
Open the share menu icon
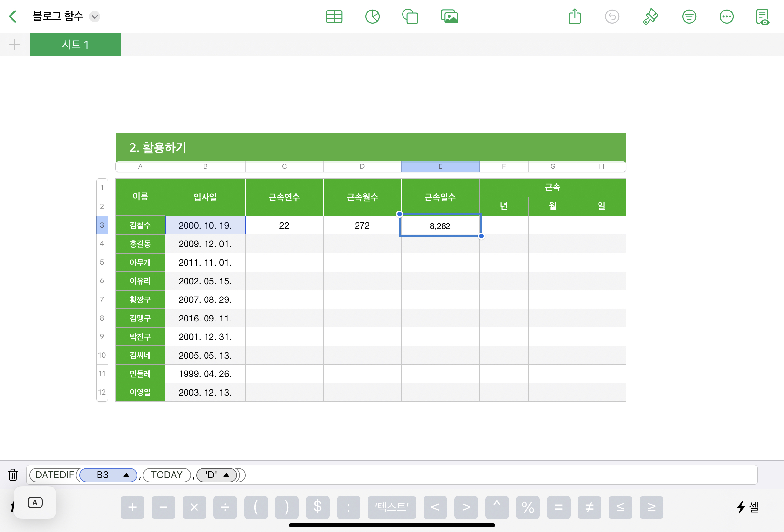[x=575, y=16]
